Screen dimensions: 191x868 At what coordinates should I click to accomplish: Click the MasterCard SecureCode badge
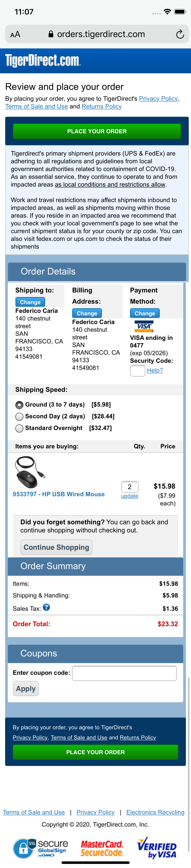tap(102, 848)
